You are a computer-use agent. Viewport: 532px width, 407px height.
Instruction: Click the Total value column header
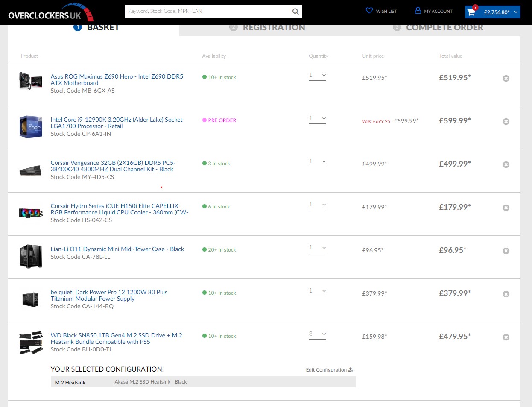[x=451, y=56]
